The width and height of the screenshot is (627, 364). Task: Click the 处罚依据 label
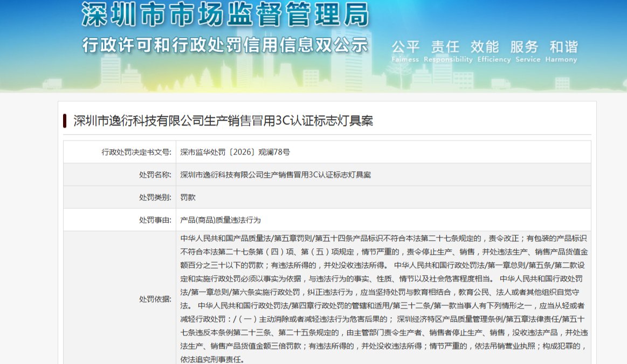pos(155,299)
